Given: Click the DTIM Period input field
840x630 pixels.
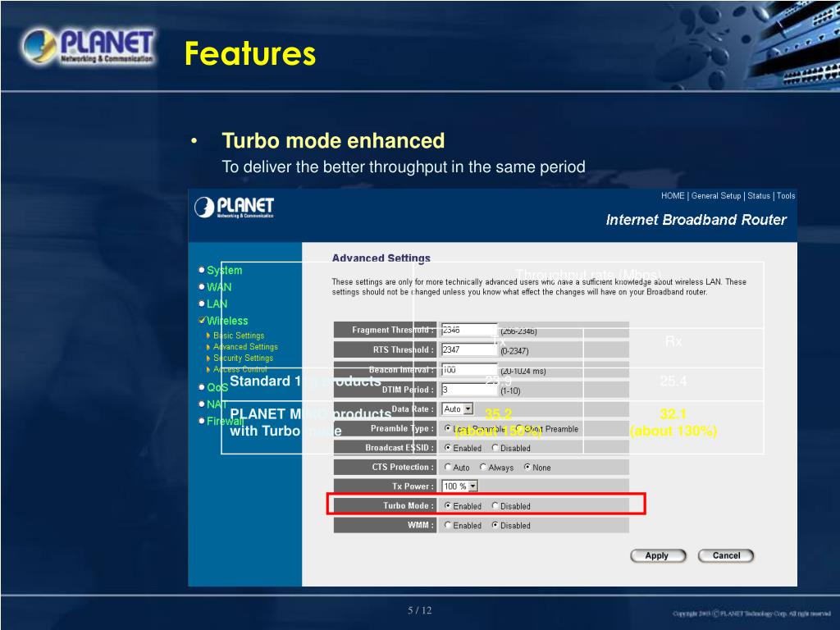Looking at the screenshot, I should (x=469, y=390).
